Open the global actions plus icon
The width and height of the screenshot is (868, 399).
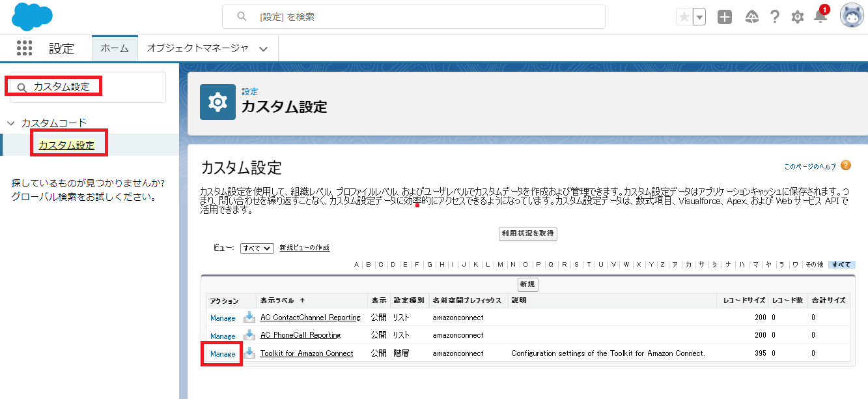pyautogui.click(x=725, y=17)
